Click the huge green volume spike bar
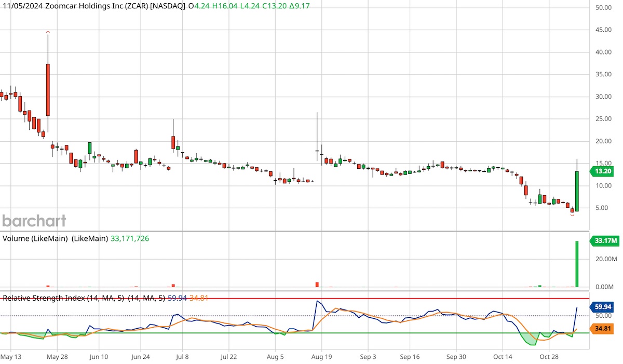 tap(576, 265)
